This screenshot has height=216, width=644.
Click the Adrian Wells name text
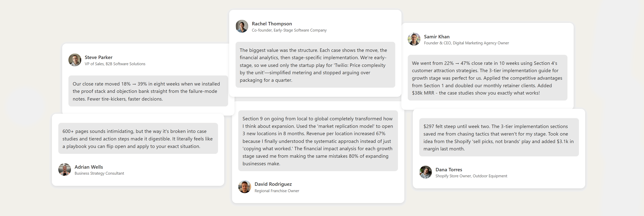point(88,167)
